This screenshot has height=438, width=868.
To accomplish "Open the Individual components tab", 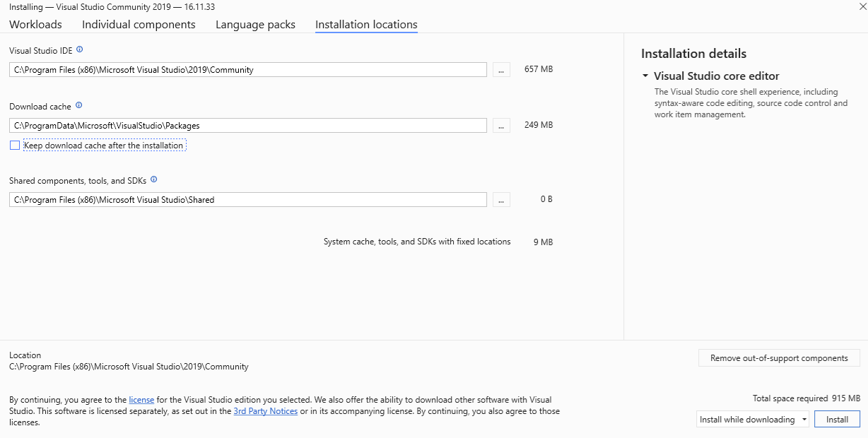I will (x=139, y=24).
